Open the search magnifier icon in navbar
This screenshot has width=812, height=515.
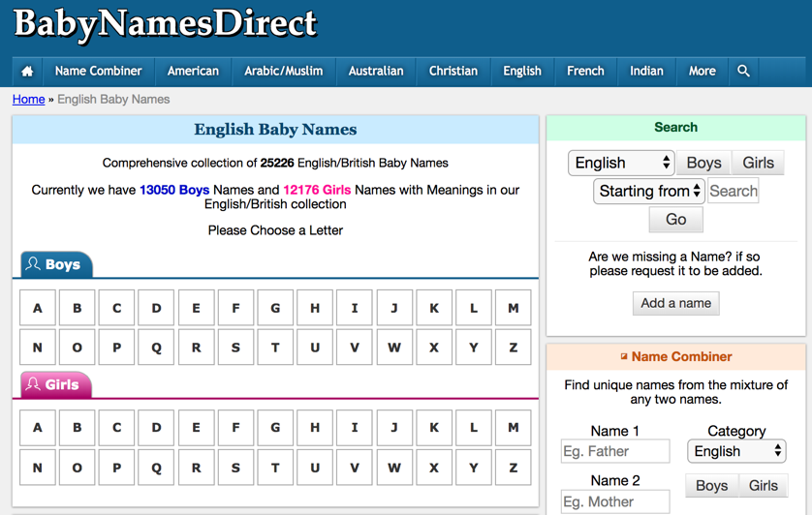click(743, 72)
